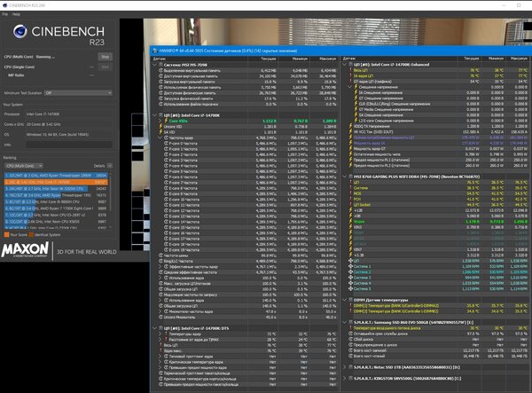Click the lightning icon beside Core VIDs
Viewport: 532px width, 393px height.
166,121
